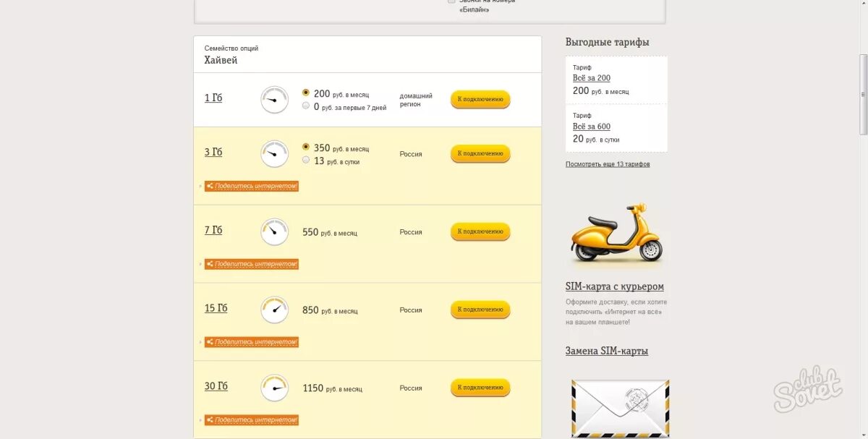Image resolution: width=868 pixels, height=439 pixels.
Task: Open the Всё за 200 tariff link
Action: (592, 78)
